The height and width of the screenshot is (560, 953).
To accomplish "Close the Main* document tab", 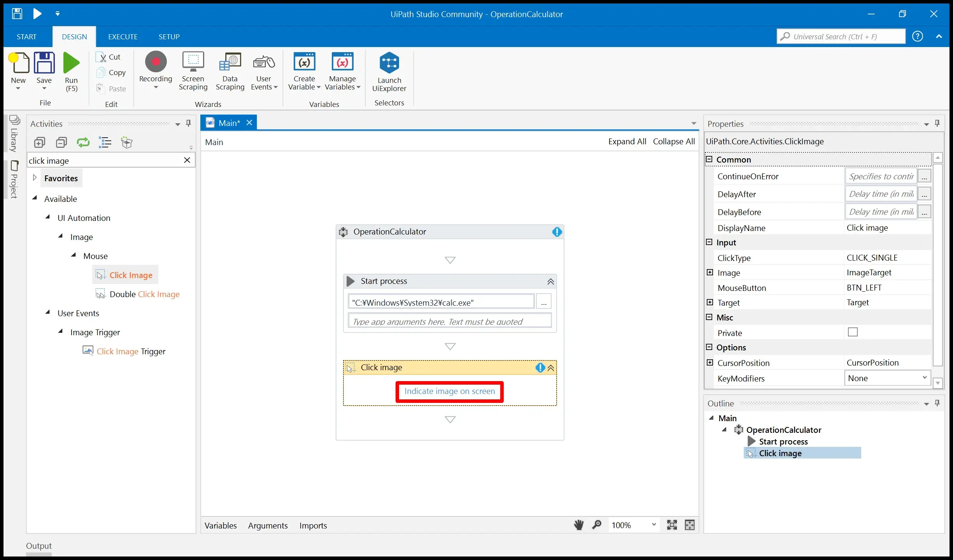I will click(x=249, y=122).
